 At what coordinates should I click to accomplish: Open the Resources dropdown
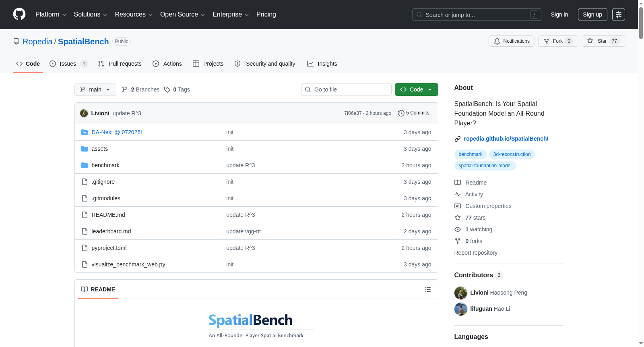coord(134,15)
